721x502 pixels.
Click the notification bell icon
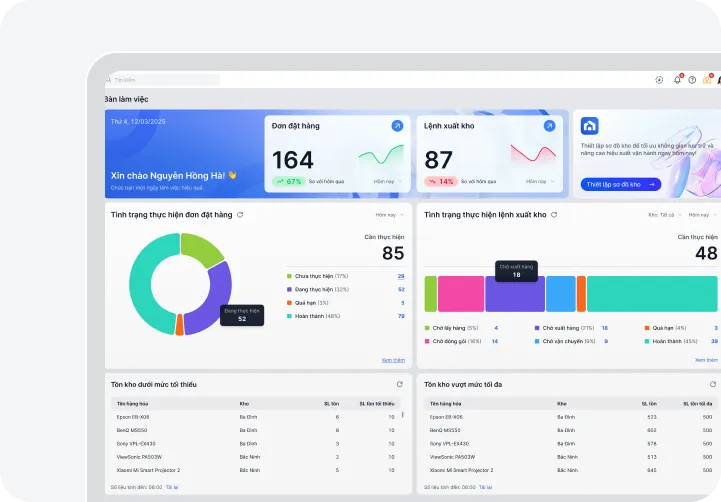point(677,80)
